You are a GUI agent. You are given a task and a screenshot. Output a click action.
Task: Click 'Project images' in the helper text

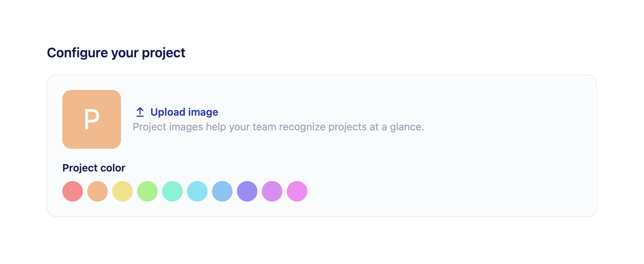(x=168, y=127)
